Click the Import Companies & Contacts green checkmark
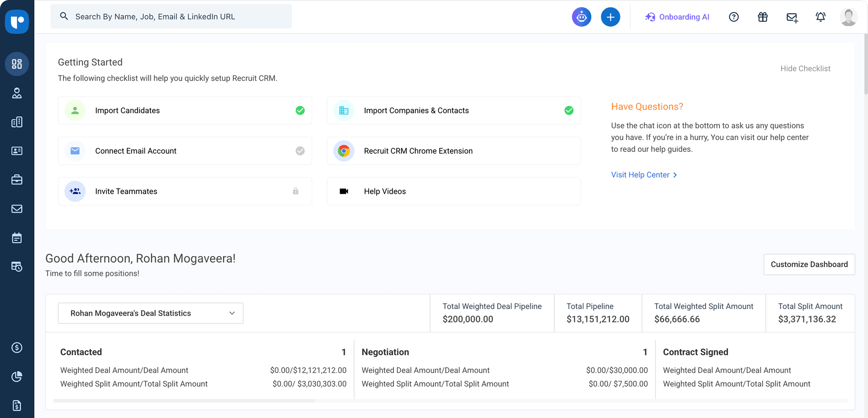Image resolution: width=868 pixels, height=418 pixels. tap(569, 110)
